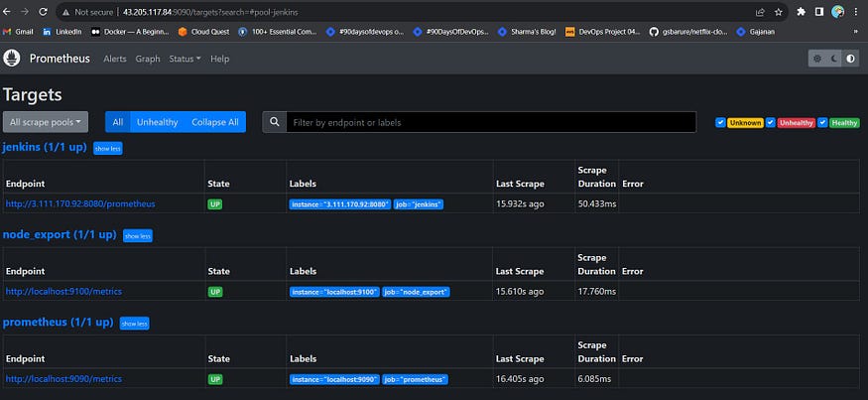The height and width of the screenshot is (400, 868).
Task: Click the Collapse All button
Action: point(215,122)
